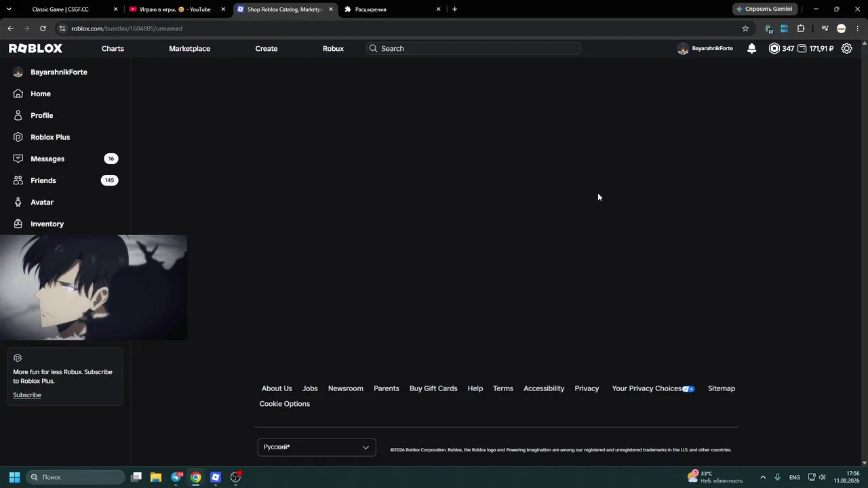The image size is (868, 488).
Task: Open Messages with 16 unread
Action: click(65, 159)
